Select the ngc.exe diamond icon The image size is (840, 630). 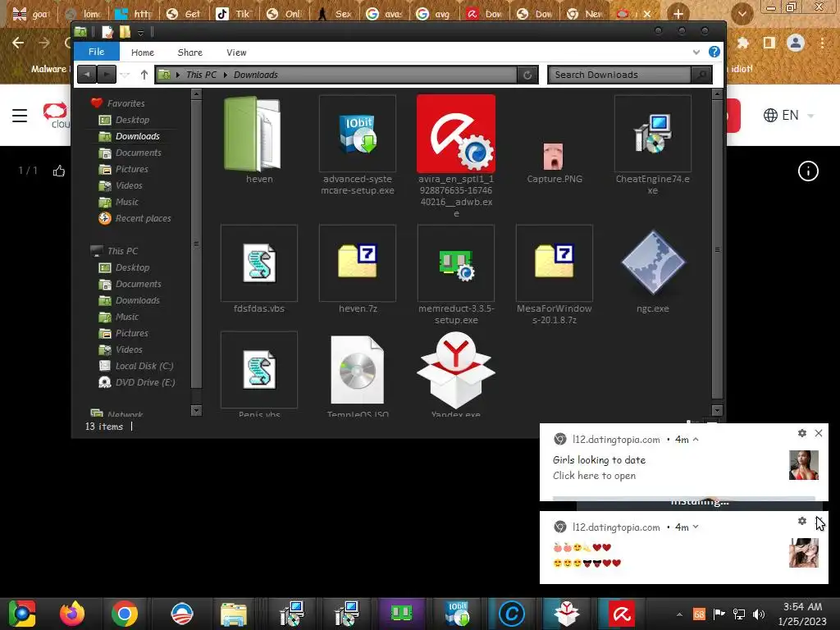coord(652,262)
